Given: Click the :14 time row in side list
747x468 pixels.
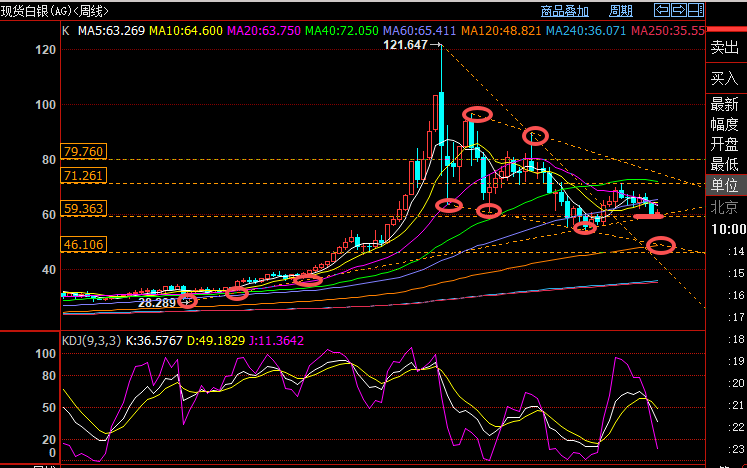Looking at the screenshot, I should tap(737, 251).
